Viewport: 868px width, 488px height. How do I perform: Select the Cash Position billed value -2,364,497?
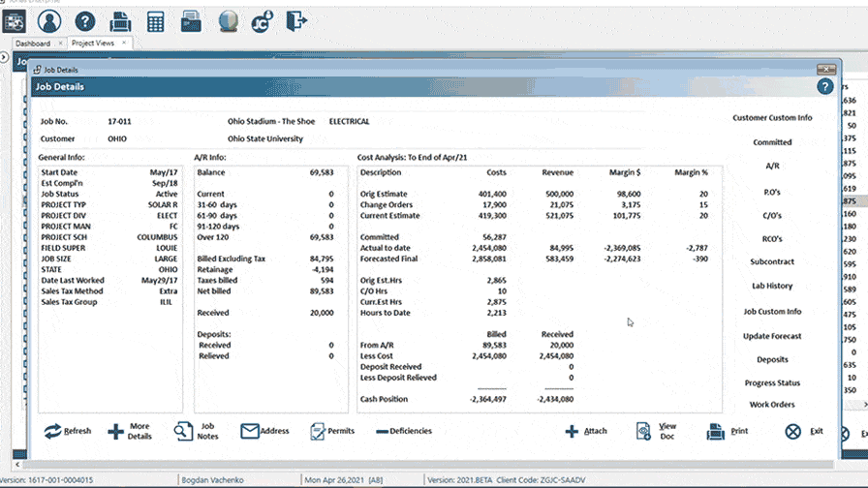tap(487, 399)
